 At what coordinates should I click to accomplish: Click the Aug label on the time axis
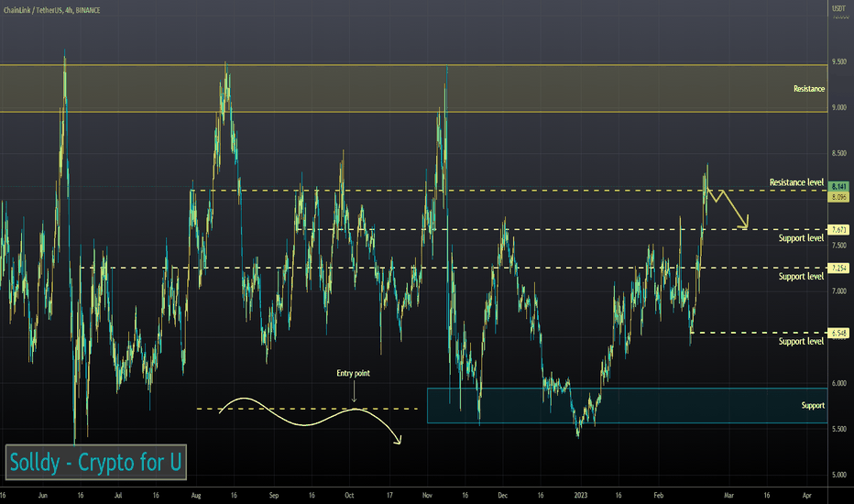click(196, 495)
